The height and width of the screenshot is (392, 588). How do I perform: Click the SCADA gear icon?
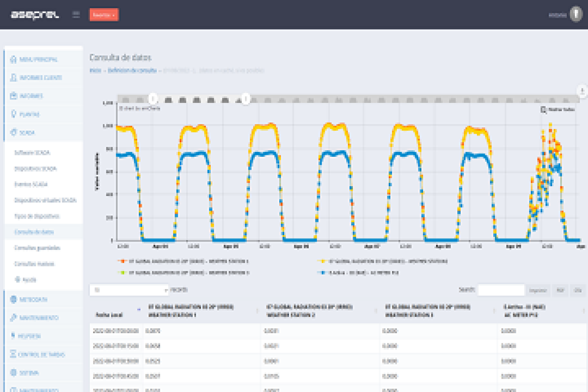13,132
